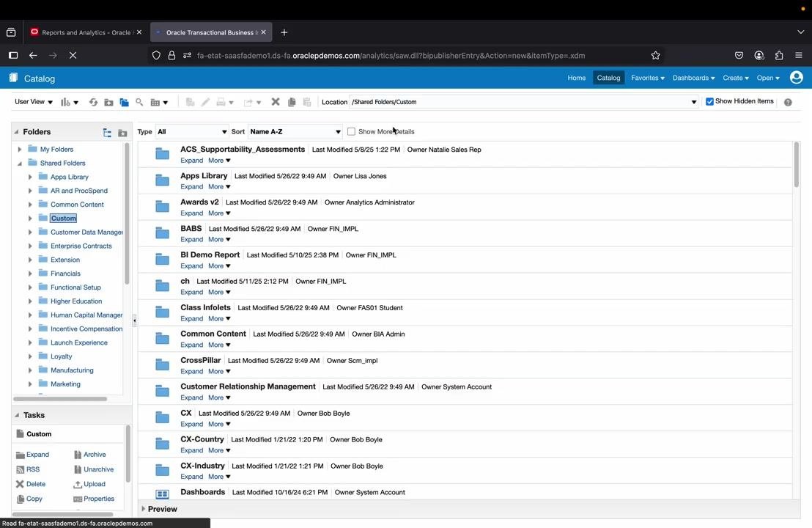
Task: Click the browser Back arrow
Action: (x=33, y=56)
